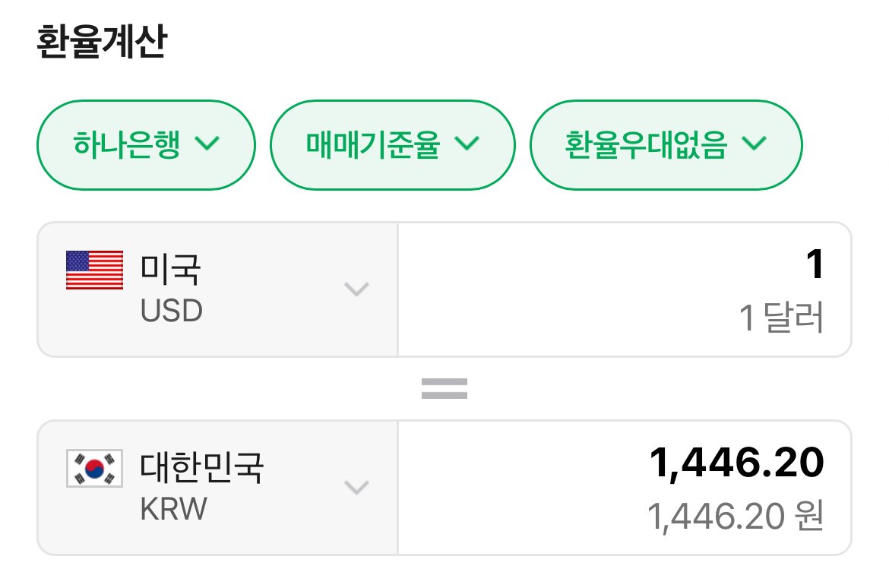Click the equals sign between currencies

click(444, 389)
